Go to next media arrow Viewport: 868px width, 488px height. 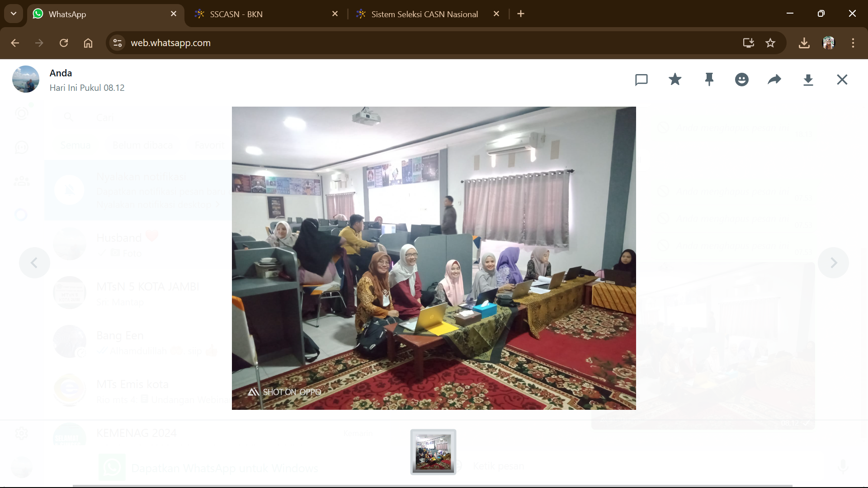pos(834,263)
